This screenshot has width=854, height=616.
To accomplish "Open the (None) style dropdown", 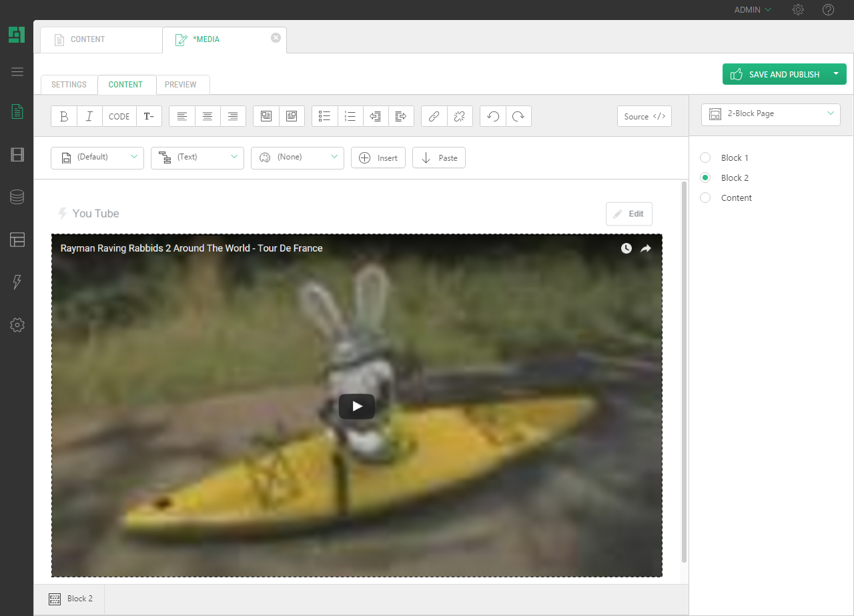I will tap(298, 158).
